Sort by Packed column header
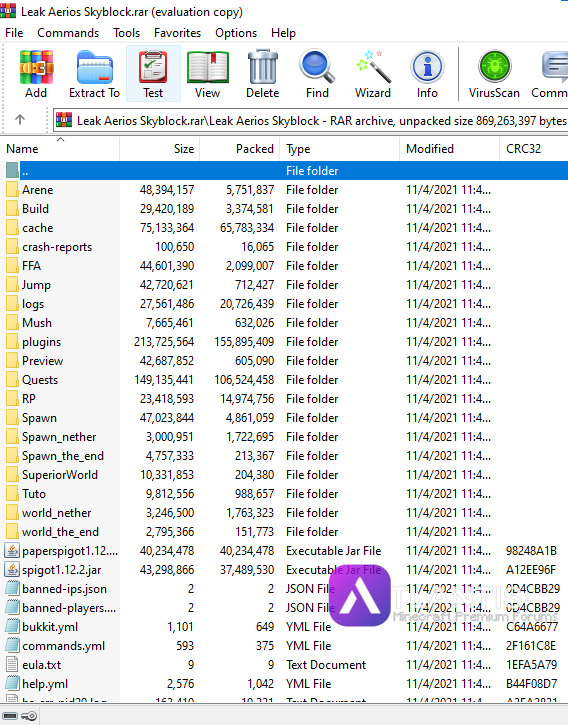The width and height of the screenshot is (568, 725). (x=240, y=149)
